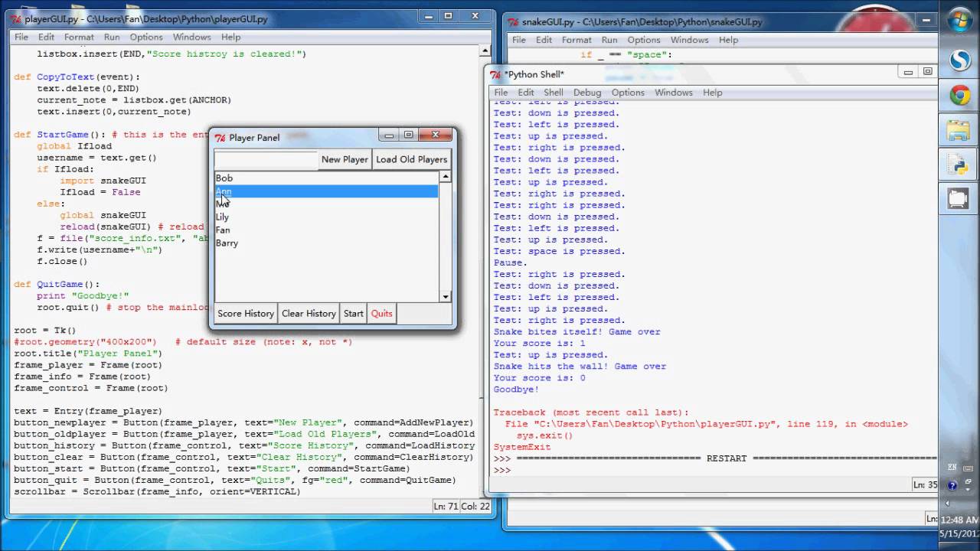The height and width of the screenshot is (551, 980).
Task: Open File menu in playerGUI.py window
Action: pyautogui.click(x=21, y=37)
